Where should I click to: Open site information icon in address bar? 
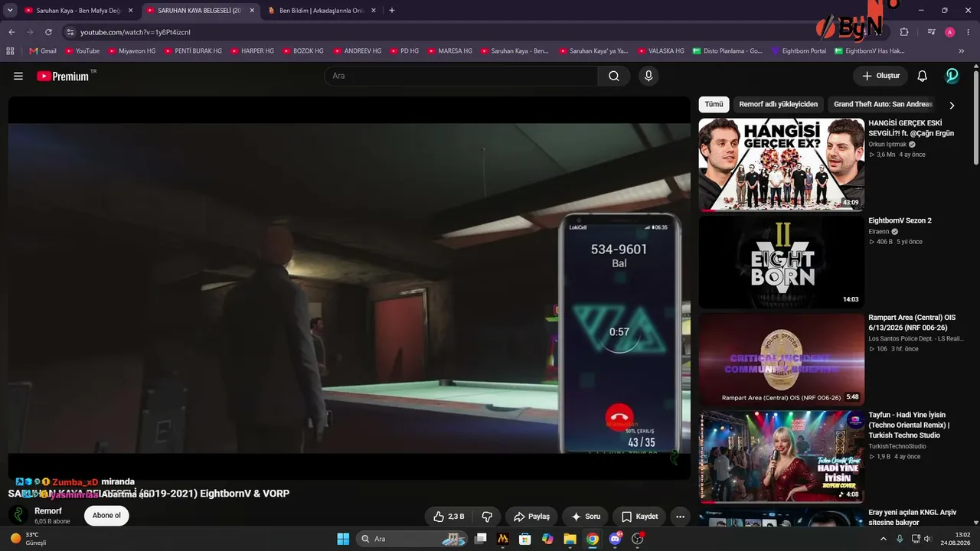click(x=70, y=32)
